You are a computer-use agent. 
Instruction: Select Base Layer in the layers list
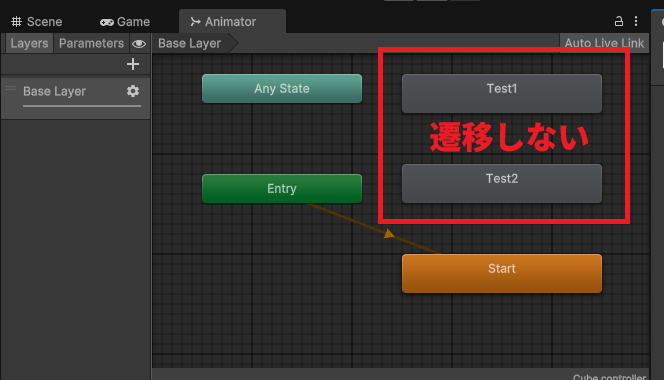click(x=76, y=98)
